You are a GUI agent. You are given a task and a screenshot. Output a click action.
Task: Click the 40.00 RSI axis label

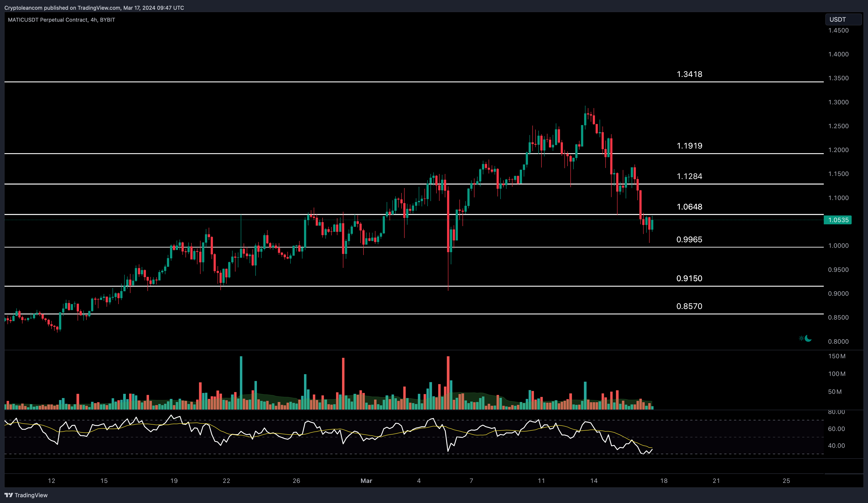coord(836,446)
